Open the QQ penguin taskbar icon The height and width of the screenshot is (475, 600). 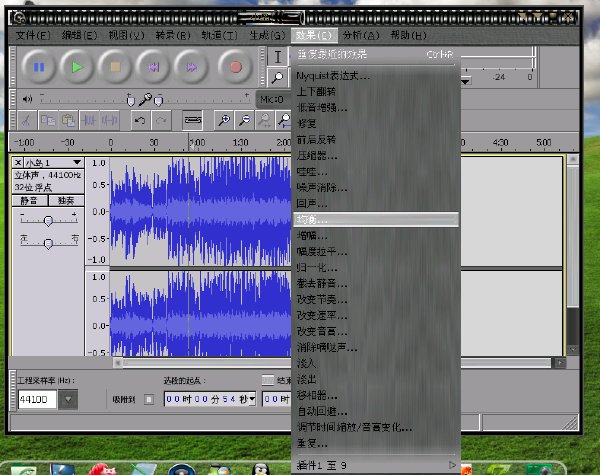pos(261,470)
